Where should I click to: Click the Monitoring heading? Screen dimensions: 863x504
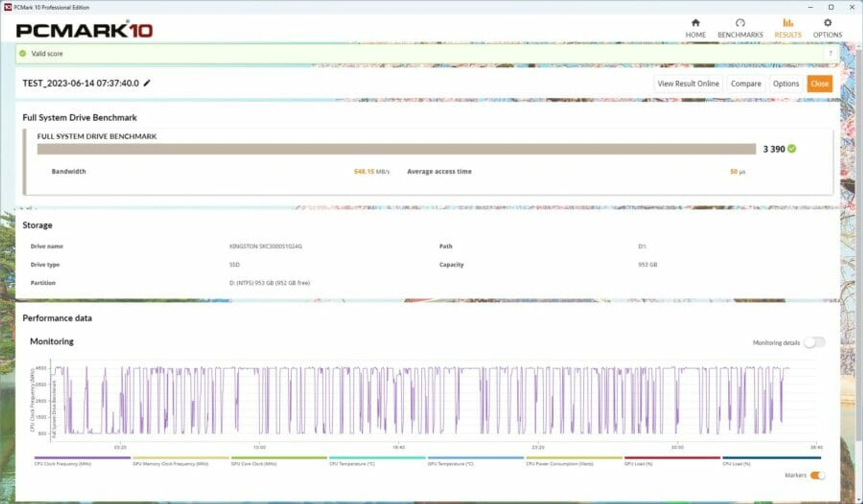click(x=52, y=341)
